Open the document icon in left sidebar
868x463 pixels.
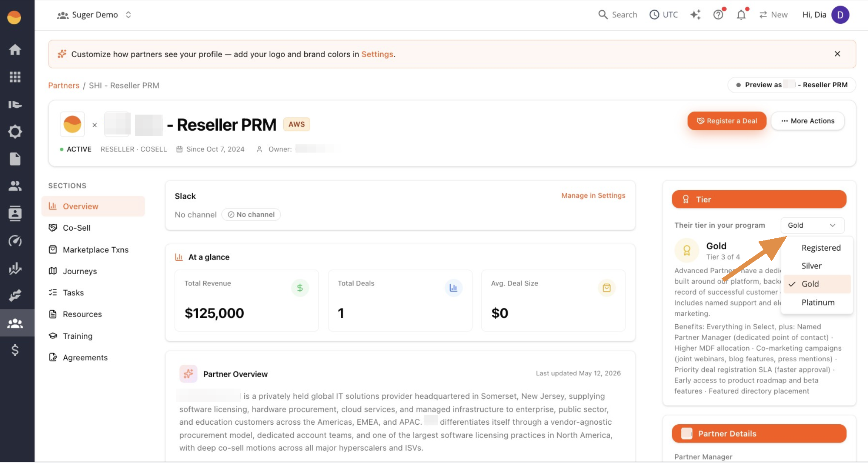[15, 159]
